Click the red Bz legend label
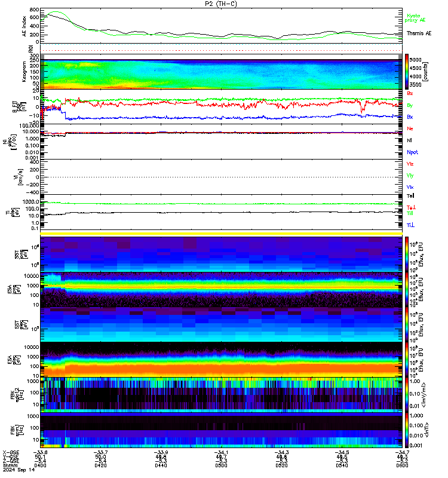 (410, 93)
